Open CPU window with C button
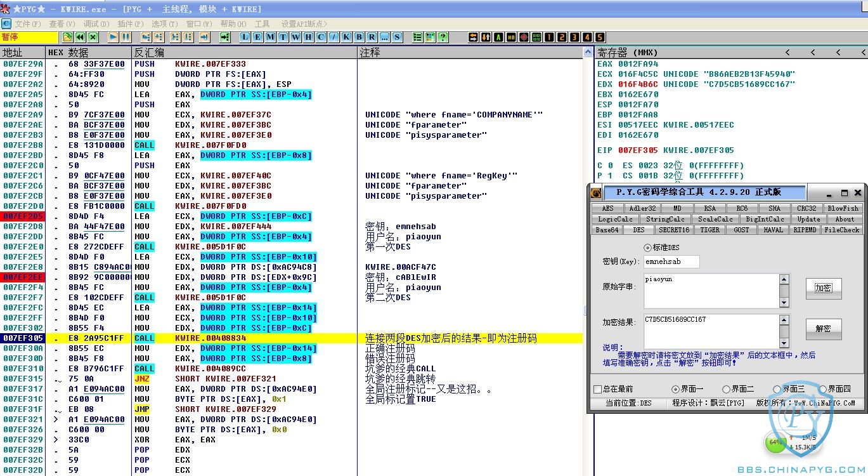 tap(321, 37)
